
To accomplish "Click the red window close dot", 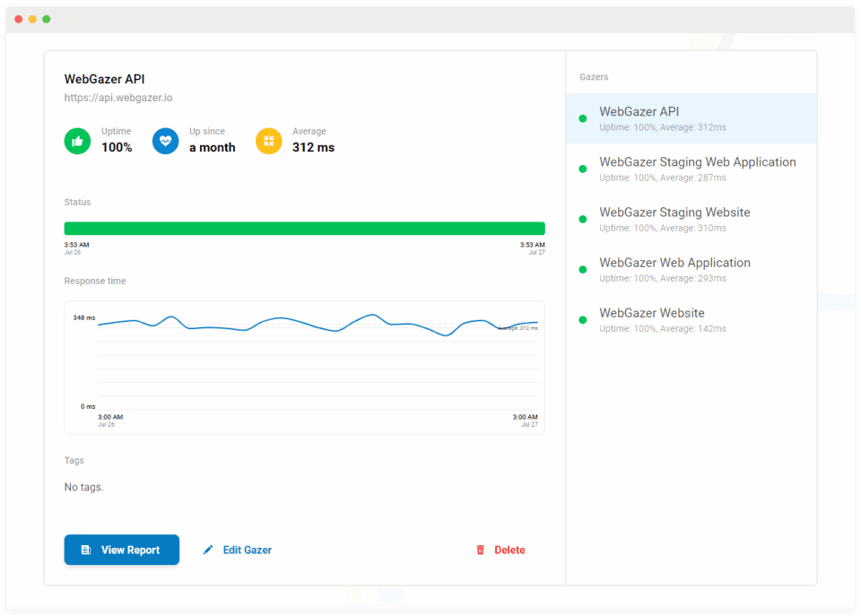I will click(x=19, y=19).
